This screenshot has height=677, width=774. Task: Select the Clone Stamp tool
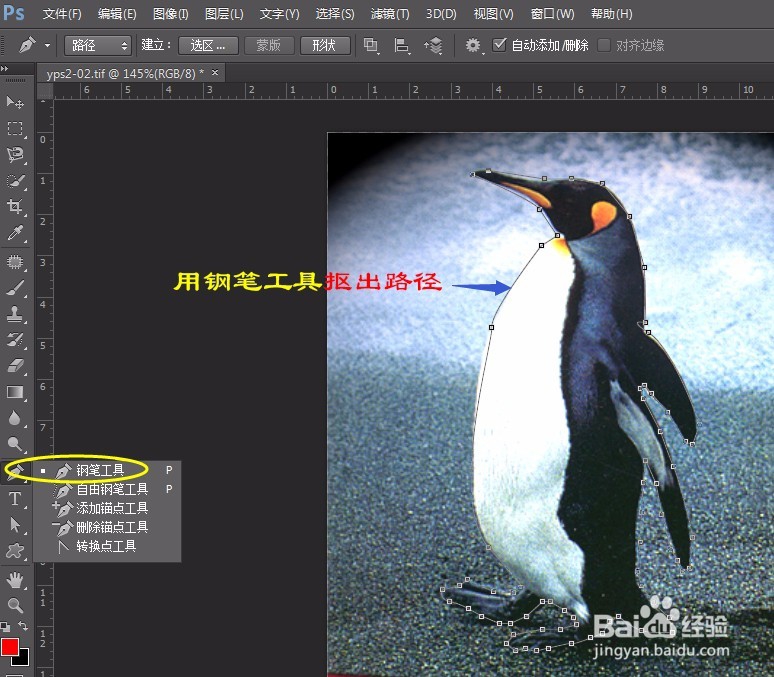click(x=15, y=314)
